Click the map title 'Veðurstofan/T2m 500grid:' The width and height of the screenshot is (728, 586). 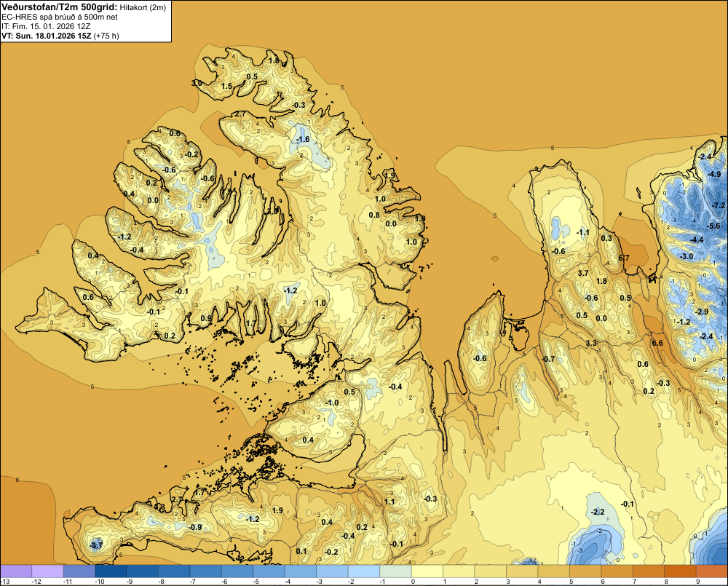point(60,7)
